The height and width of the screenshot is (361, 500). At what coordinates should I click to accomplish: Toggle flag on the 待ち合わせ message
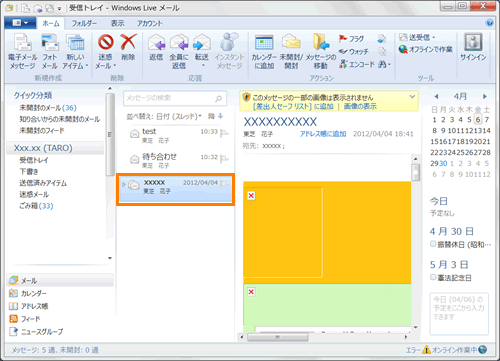pos(224,158)
